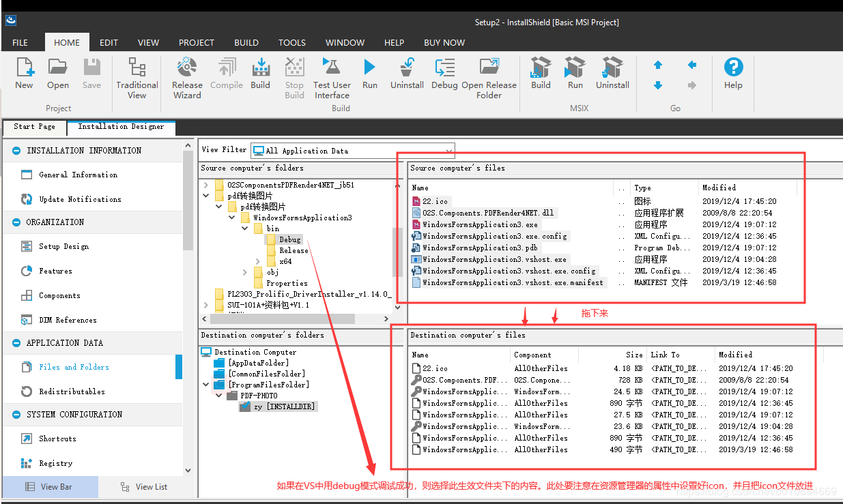Click the MSIX Build icon
Screen dimensions: 843x504
[541, 68]
